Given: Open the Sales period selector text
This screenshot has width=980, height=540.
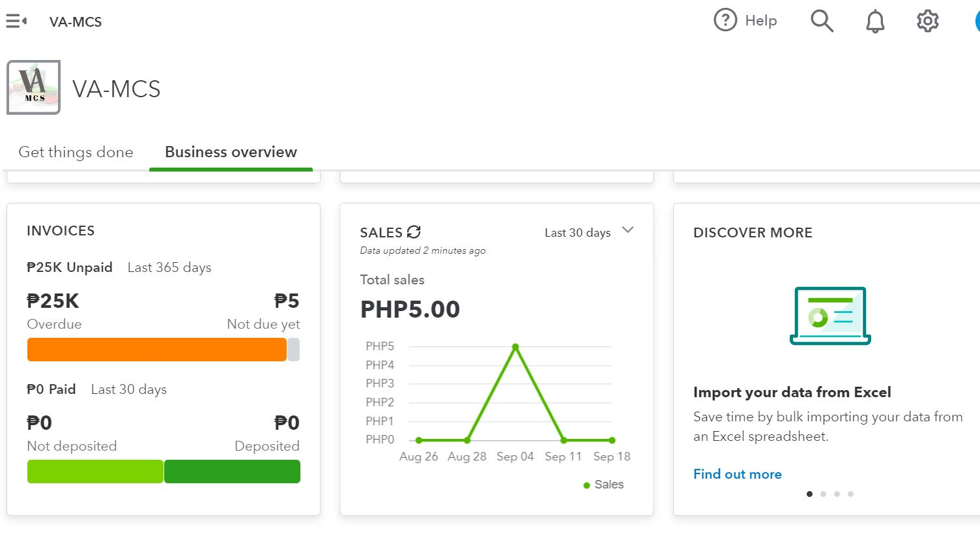Looking at the screenshot, I should pos(577,233).
